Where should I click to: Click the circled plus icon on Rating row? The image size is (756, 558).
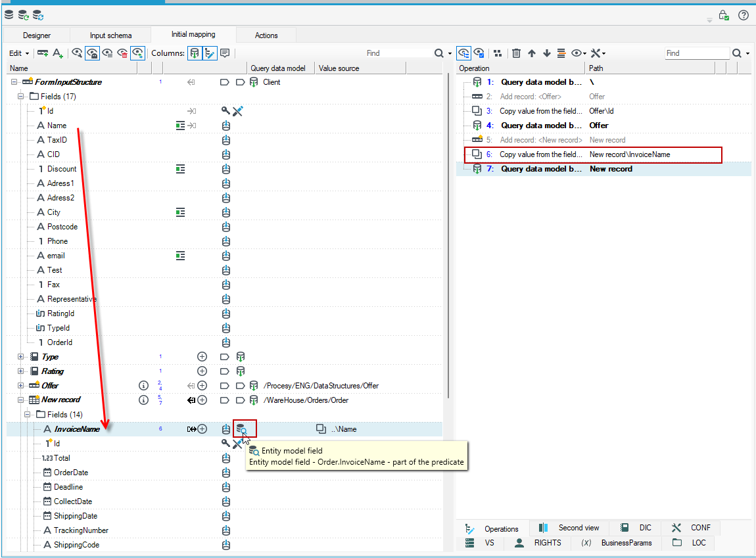point(202,371)
